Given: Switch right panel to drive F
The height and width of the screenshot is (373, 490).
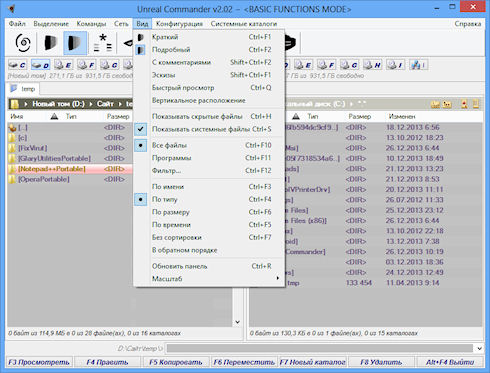Looking at the screenshot, I should point(326,65).
